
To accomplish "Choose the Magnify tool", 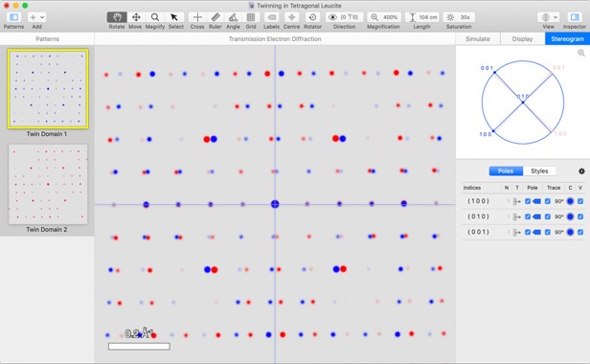I will [155, 17].
